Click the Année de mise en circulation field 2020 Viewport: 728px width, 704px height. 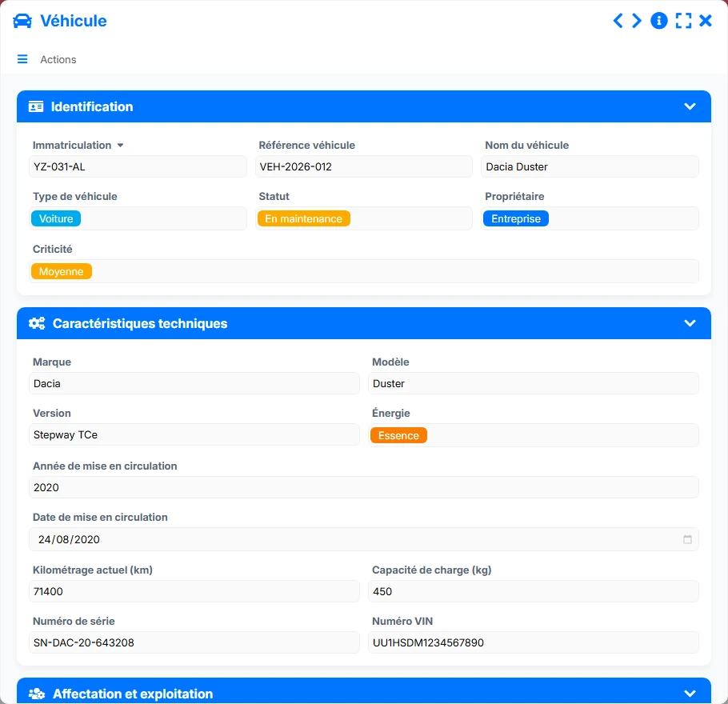(364, 487)
